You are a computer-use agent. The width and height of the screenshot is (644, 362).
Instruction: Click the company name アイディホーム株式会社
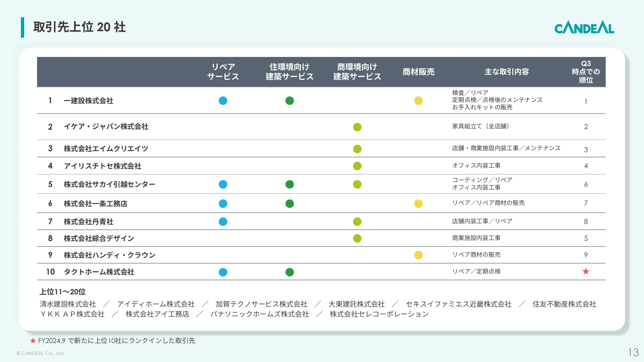tap(156, 304)
